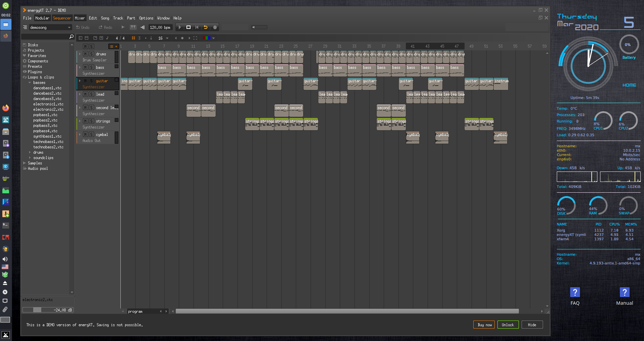Start playback with the Play button

[180, 28]
